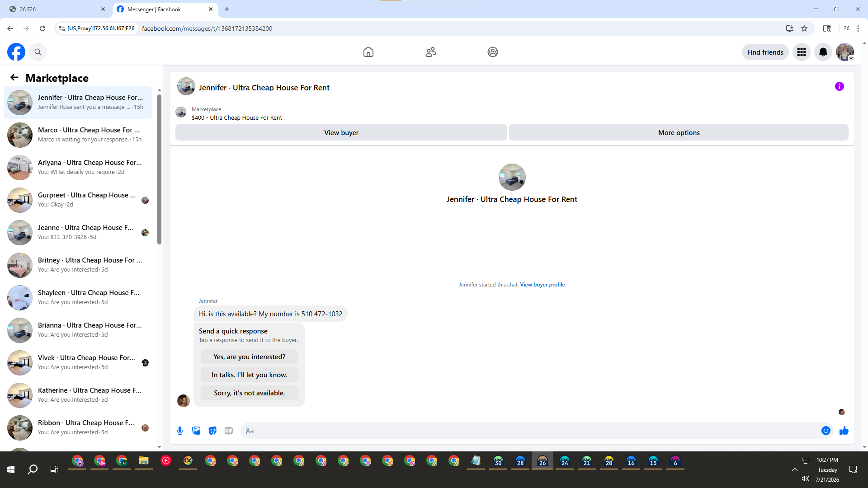Open the Britney conversation
868x488 pixels.
tap(78, 265)
